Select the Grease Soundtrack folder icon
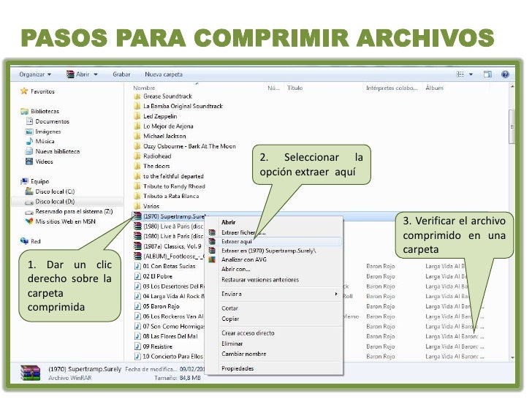The height and width of the screenshot is (399, 532). tap(137, 96)
